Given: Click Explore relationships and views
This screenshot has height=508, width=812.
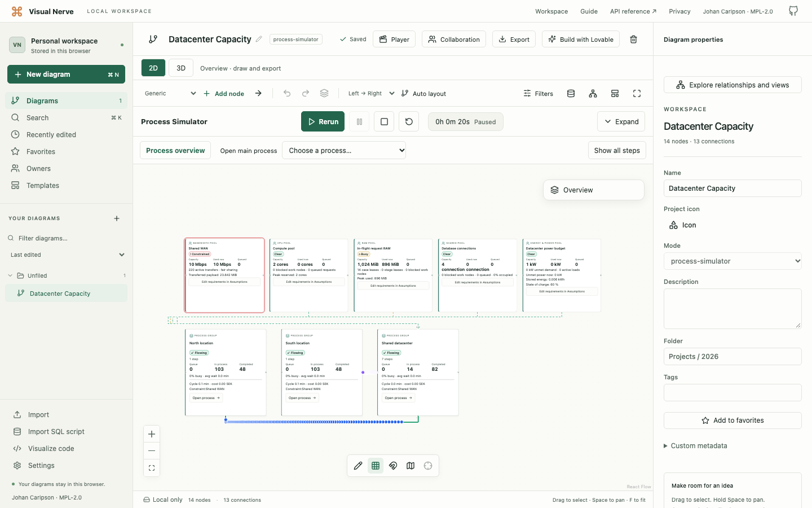Looking at the screenshot, I should 732,85.
